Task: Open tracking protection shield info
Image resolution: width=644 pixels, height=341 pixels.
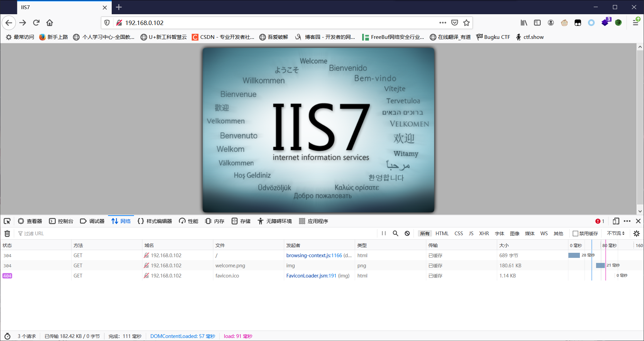Action: point(107,23)
